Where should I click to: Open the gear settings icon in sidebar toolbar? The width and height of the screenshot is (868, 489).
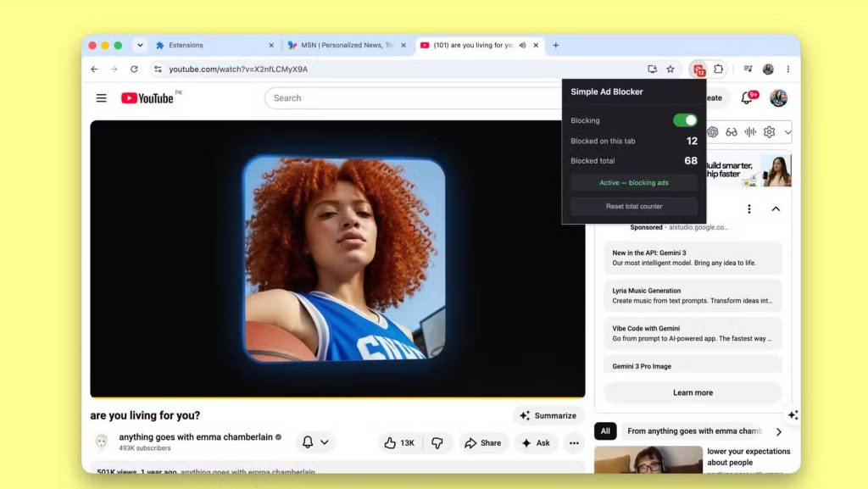tap(769, 131)
